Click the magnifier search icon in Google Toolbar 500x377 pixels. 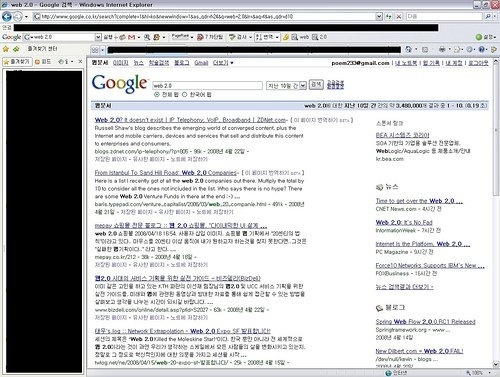[147, 37]
